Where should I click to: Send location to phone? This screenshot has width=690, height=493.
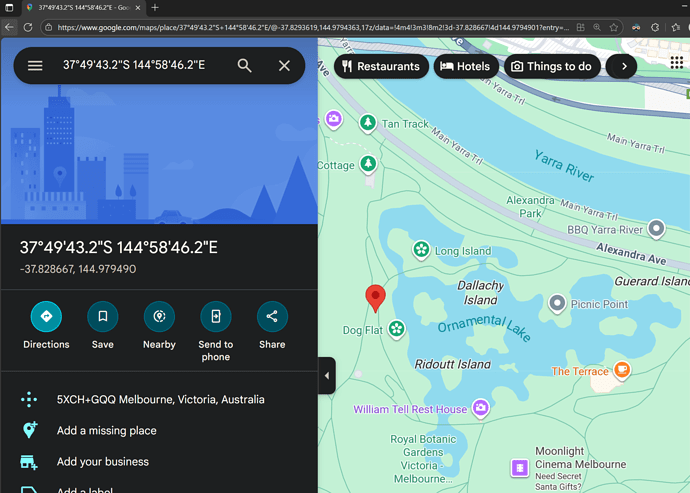215,317
